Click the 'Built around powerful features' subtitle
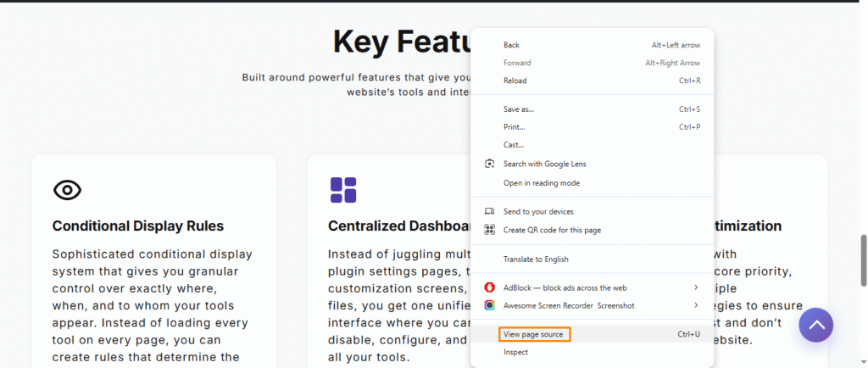 click(357, 85)
